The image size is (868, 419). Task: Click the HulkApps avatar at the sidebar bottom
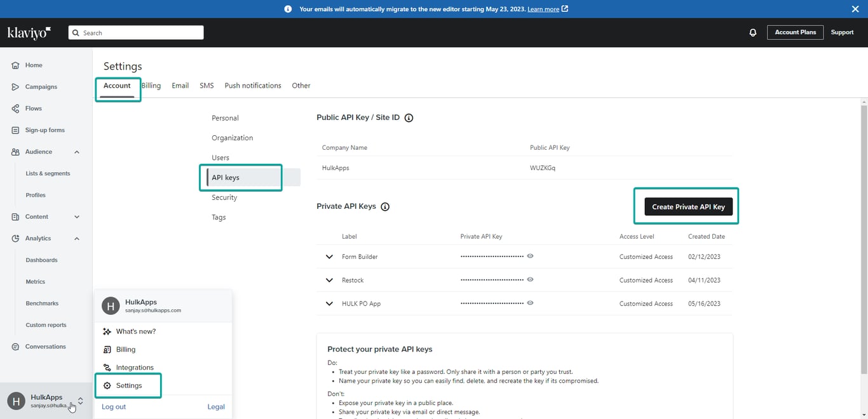(x=16, y=401)
